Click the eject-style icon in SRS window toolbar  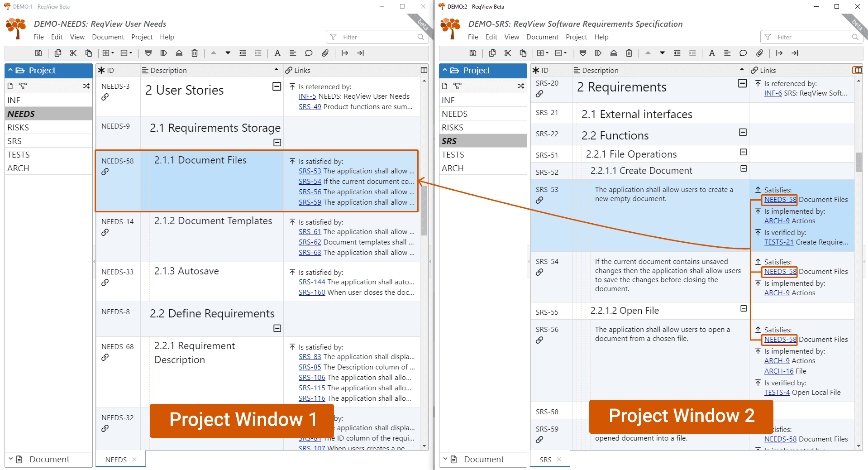(614, 53)
